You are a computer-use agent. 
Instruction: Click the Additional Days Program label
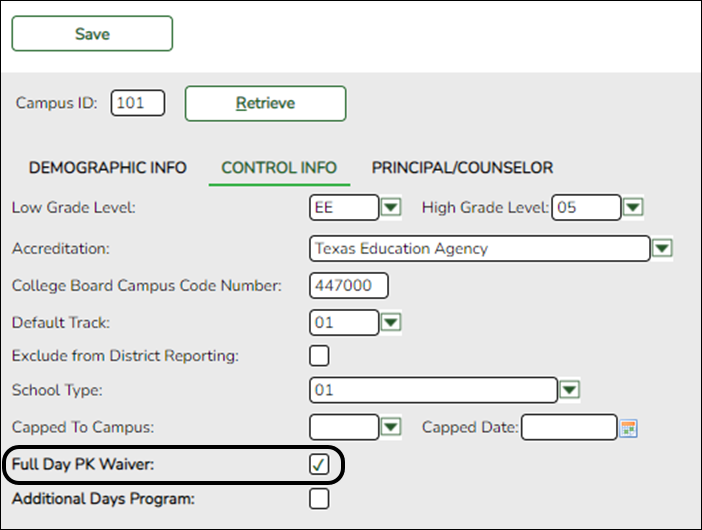click(103, 499)
